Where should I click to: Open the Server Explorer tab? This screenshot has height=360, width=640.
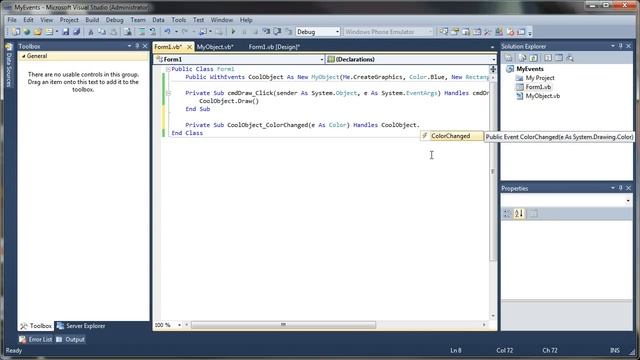click(x=81, y=326)
